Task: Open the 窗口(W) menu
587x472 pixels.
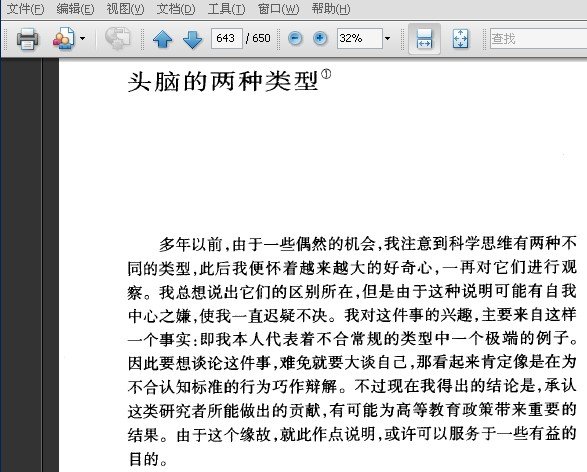Action: click(279, 9)
